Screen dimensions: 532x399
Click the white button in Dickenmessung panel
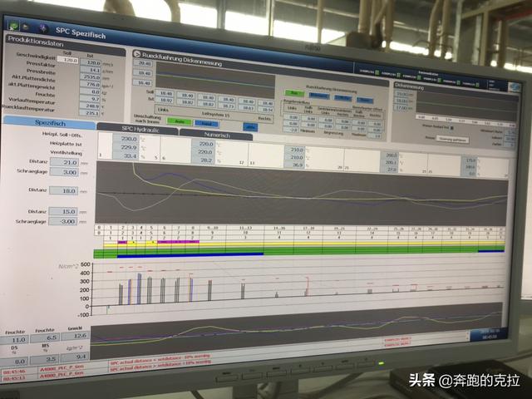point(452,139)
